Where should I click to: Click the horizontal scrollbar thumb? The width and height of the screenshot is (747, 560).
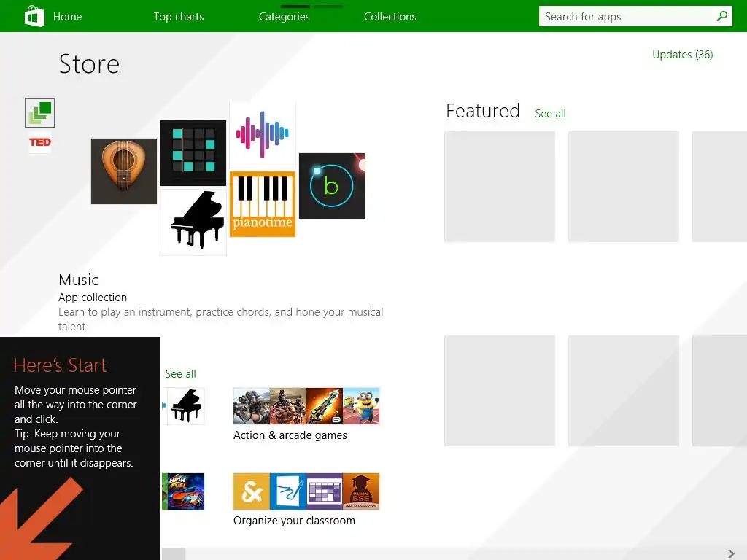173,554
